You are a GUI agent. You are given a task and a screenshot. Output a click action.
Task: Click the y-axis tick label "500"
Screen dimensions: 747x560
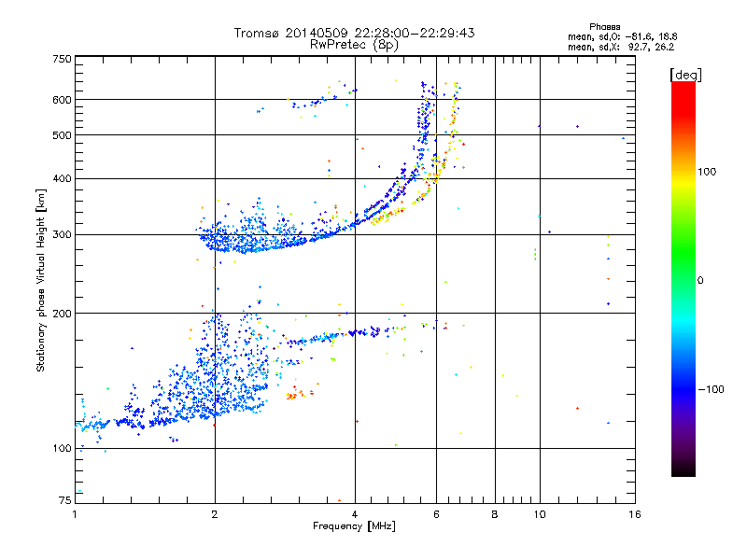(62, 135)
